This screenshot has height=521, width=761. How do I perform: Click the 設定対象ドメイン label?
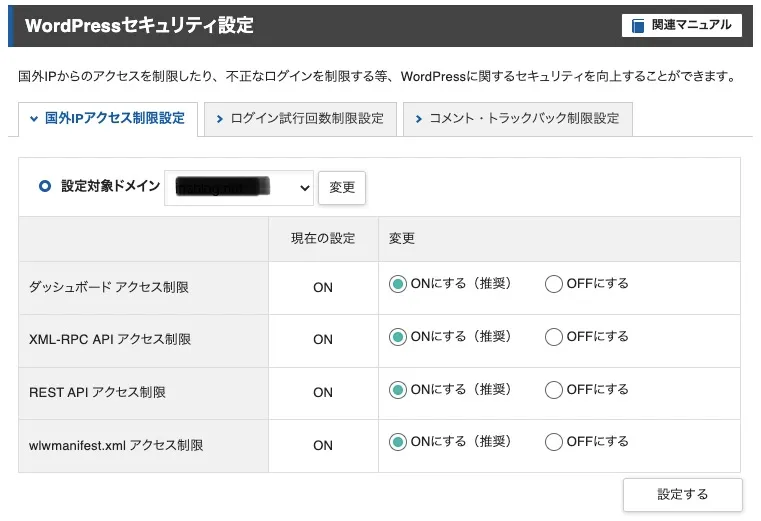click(111, 186)
